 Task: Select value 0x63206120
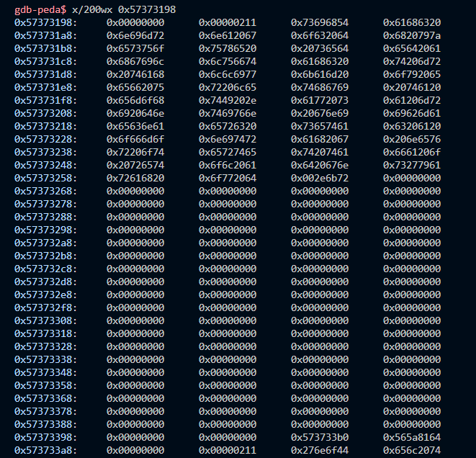(412, 126)
